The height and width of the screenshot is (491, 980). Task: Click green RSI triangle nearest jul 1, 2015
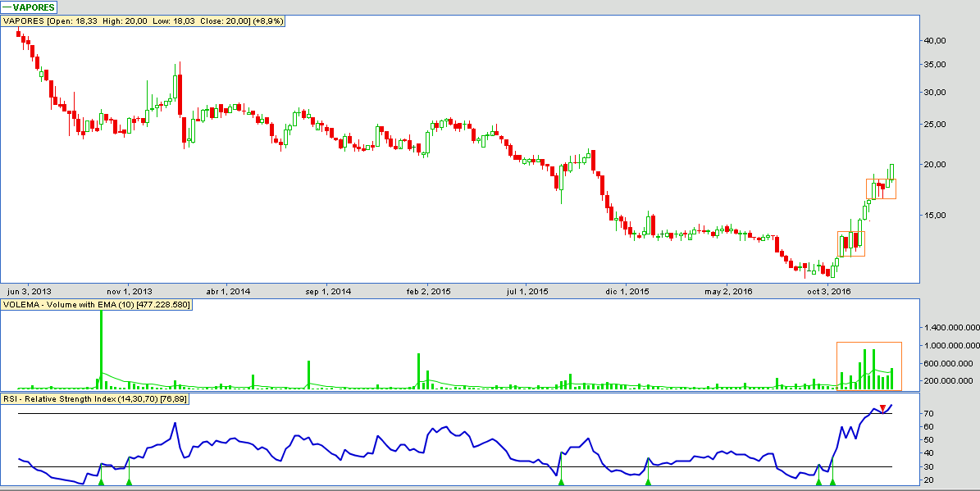561,481
